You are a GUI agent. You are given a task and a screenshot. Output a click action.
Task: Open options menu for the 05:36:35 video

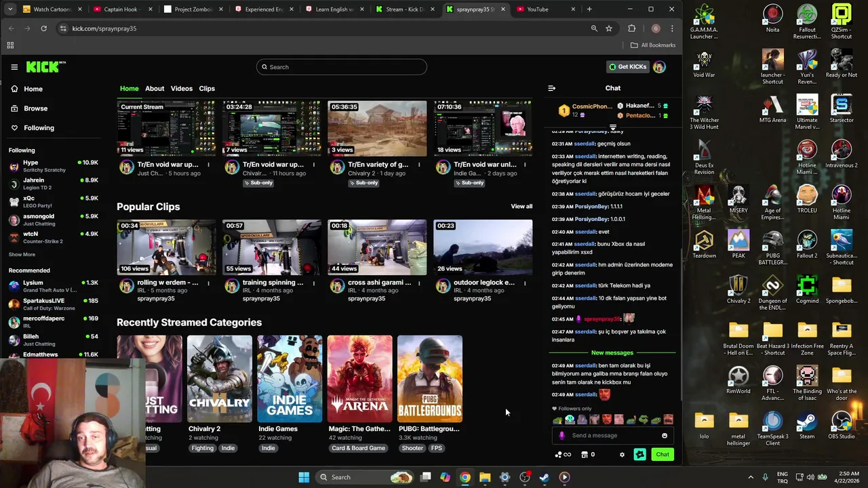tap(419, 165)
